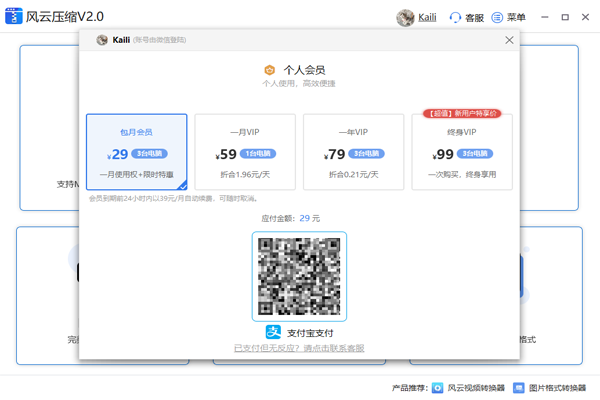Open 风云视频转换器 product recommendation
This screenshot has height=400, width=600.
pyautogui.click(x=474, y=387)
